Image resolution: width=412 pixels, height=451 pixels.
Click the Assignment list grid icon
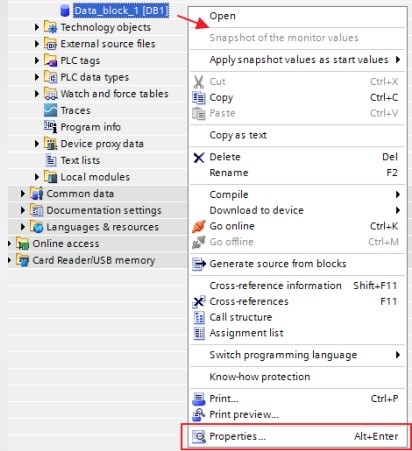(199, 333)
